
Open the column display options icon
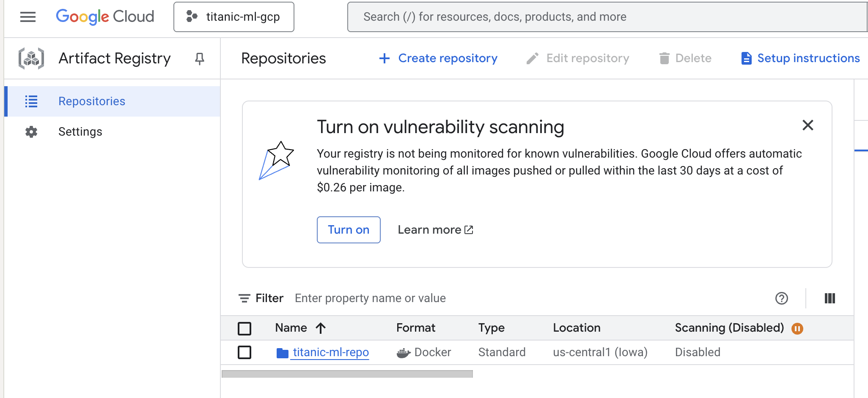point(830,298)
